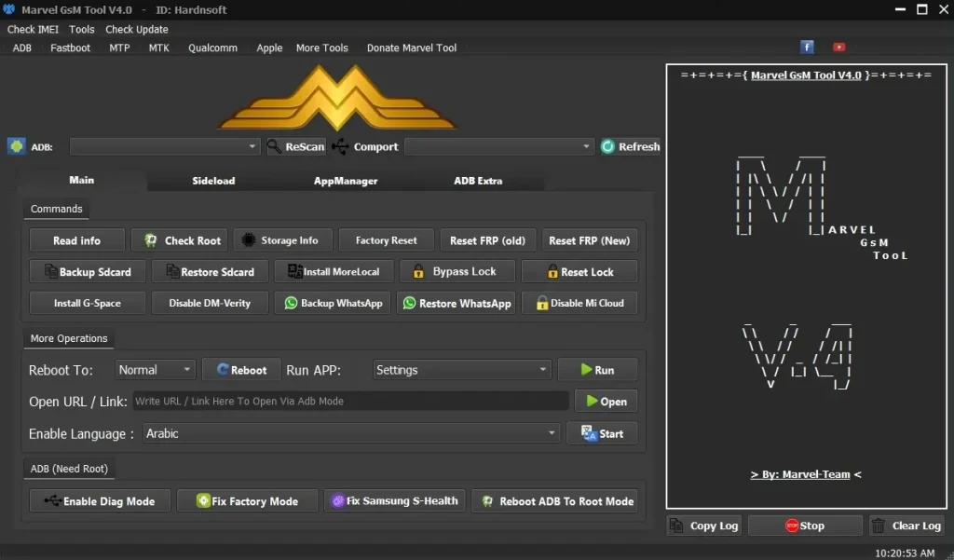Switch to the Apple section

coord(269,48)
